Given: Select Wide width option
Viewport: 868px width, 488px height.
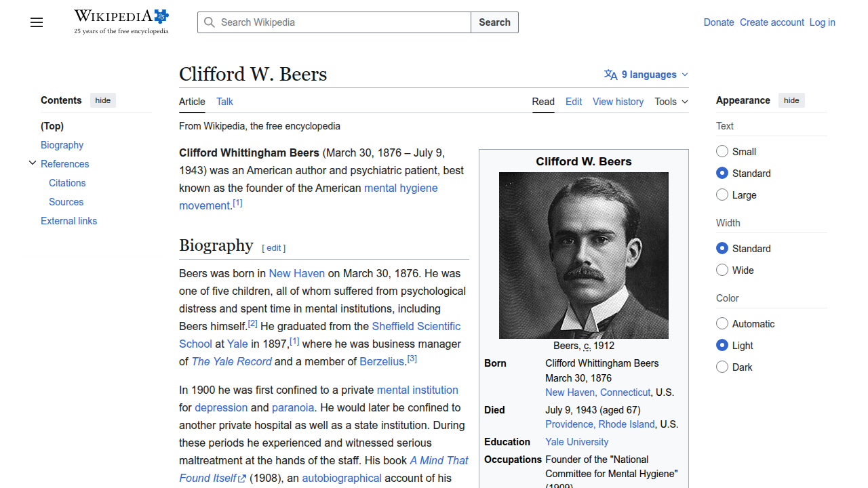Looking at the screenshot, I should [722, 270].
